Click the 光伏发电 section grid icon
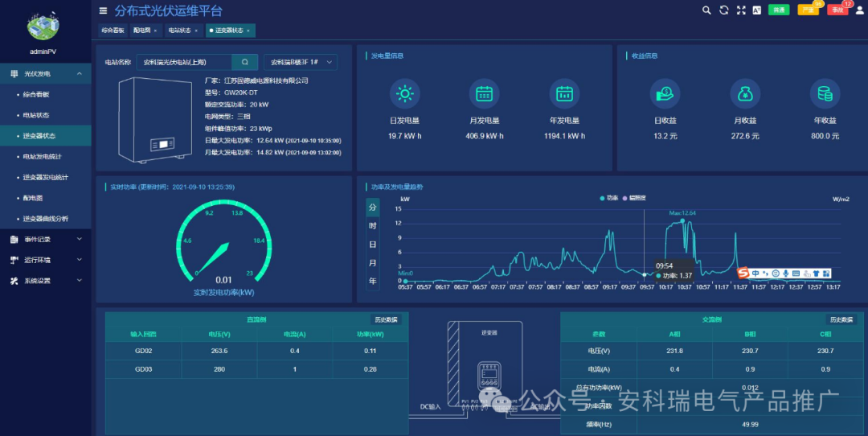The image size is (868, 436). [14, 74]
